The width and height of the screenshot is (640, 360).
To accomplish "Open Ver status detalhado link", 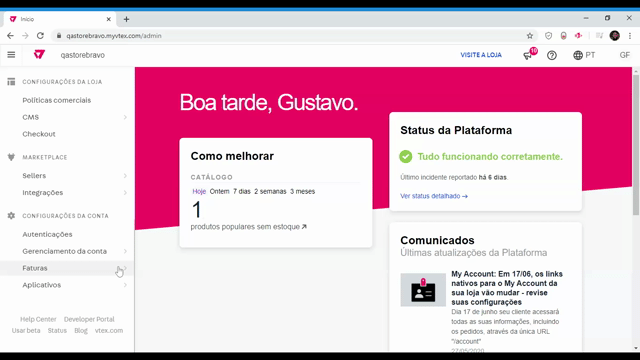I will click(434, 196).
